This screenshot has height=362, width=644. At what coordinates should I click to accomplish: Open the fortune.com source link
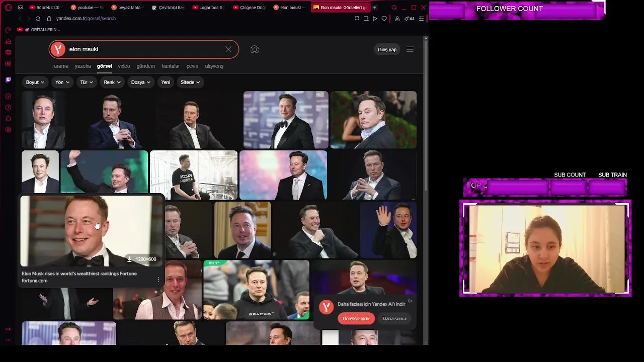pos(35,281)
